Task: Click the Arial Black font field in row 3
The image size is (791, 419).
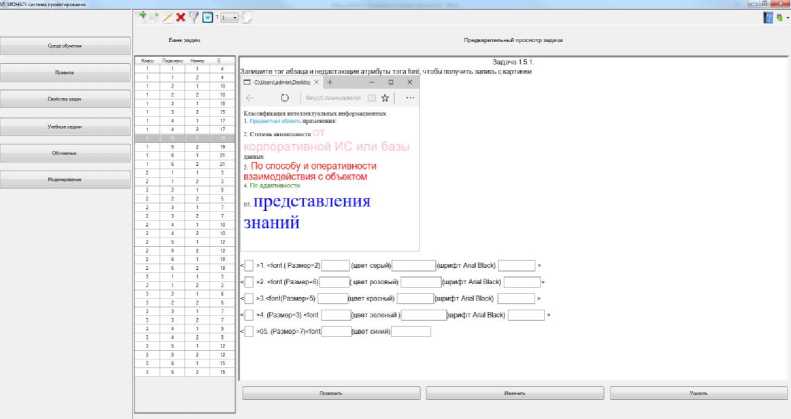Action: coord(517,298)
